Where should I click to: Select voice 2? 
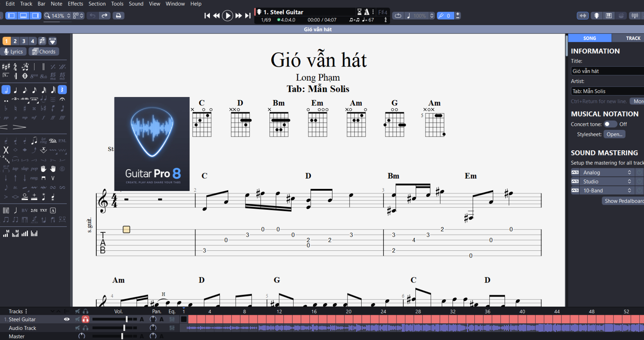[x=15, y=41]
